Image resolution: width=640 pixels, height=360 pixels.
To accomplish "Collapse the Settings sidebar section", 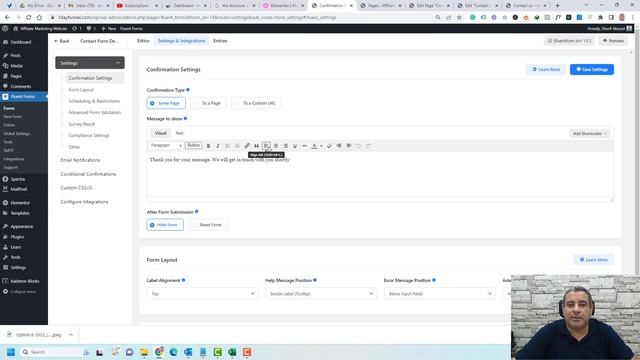I will pos(90,63).
